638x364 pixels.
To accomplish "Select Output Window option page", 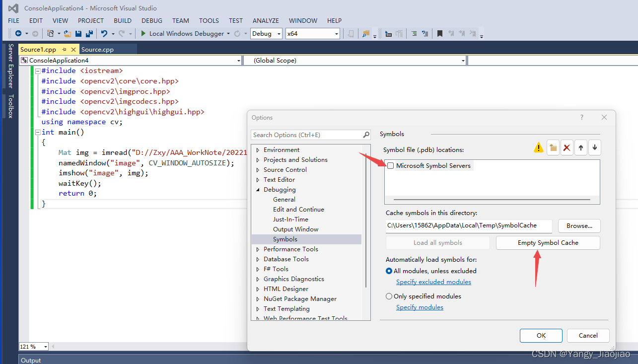I will (295, 229).
